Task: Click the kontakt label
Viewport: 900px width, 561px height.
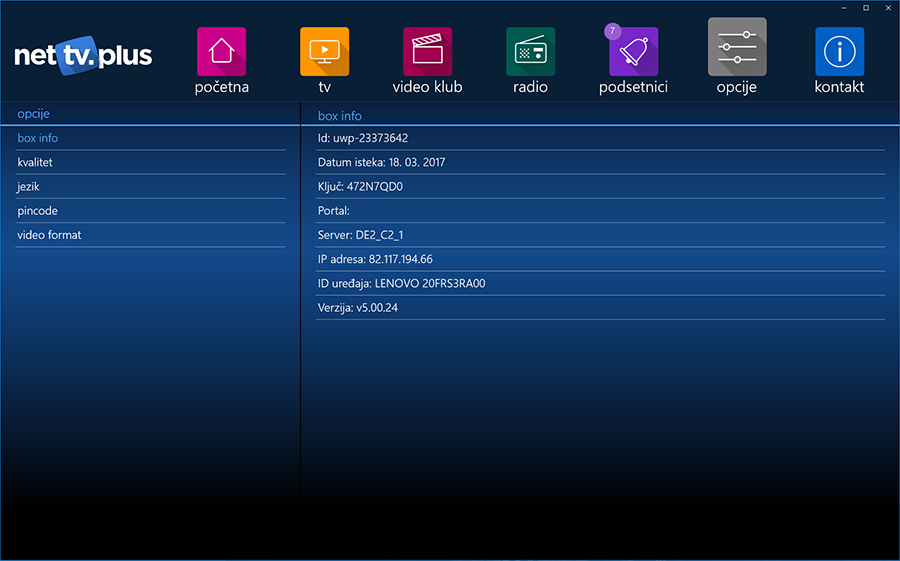Action: (839, 87)
